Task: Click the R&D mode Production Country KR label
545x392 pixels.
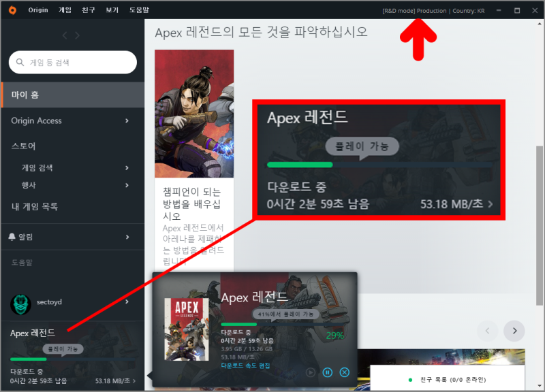Action: click(x=433, y=11)
